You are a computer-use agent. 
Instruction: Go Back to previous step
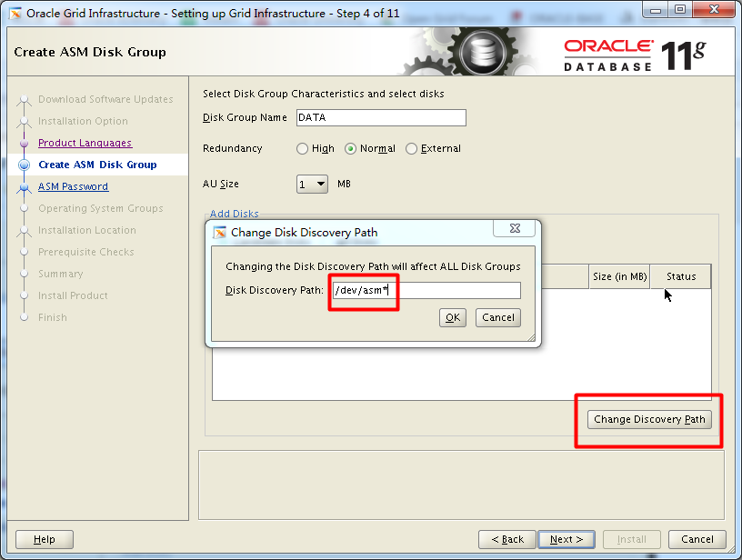pyautogui.click(x=506, y=539)
